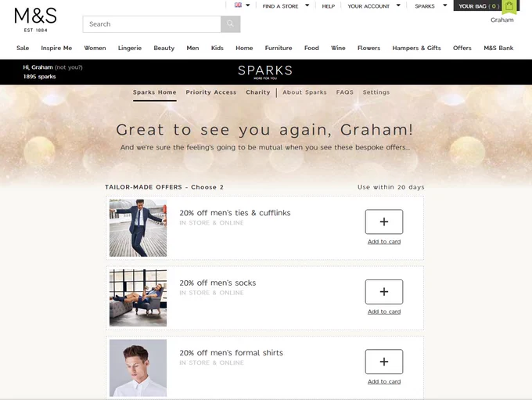Click the man lounging on chair thumbnail
The height and width of the screenshot is (400, 532).
pyautogui.click(x=138, y=297)
